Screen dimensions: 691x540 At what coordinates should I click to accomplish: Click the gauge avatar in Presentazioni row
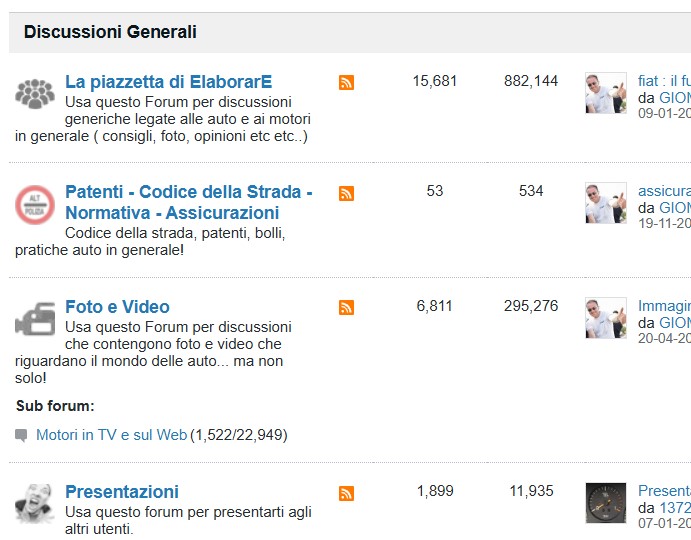coord(606,503)
